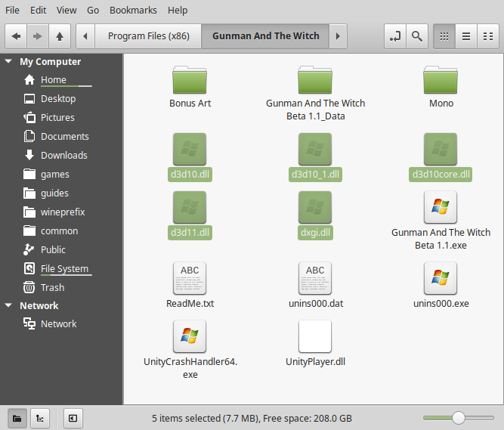Select the Bonus Art folder icon
This screenshot has height=430, width=504.
pos(190,80)
